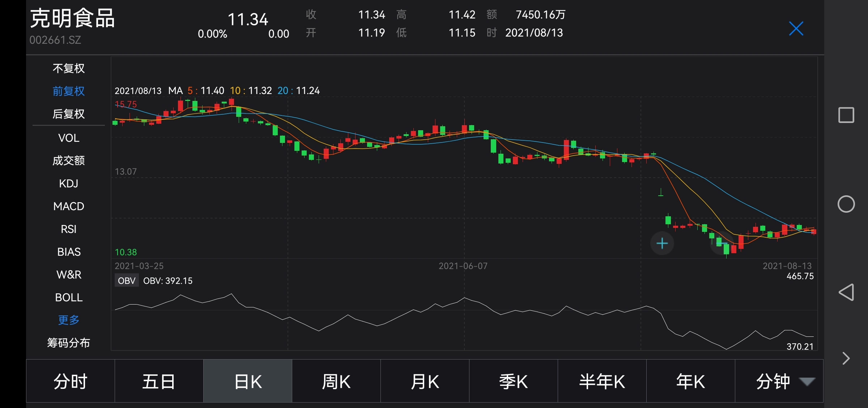The image size is (868, 408).
Task: Tap the header date 2021/08/13
Action: click(x=534, y=33)
